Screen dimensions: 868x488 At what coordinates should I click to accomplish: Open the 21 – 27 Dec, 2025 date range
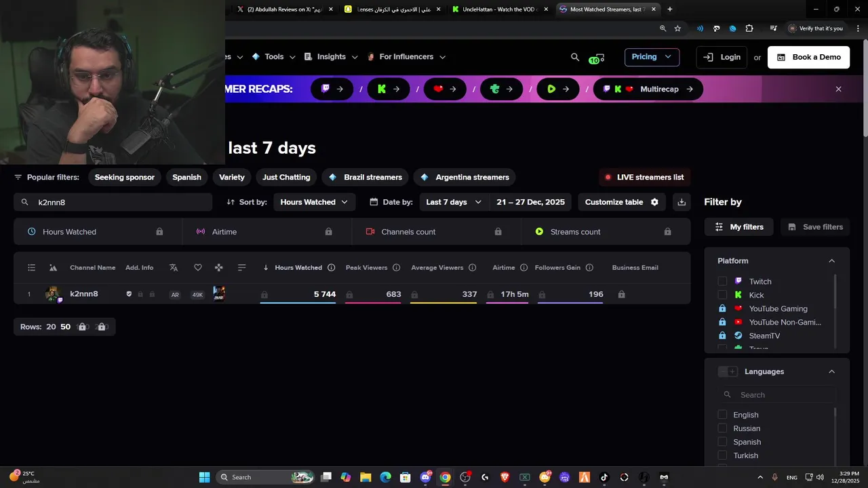530,202
